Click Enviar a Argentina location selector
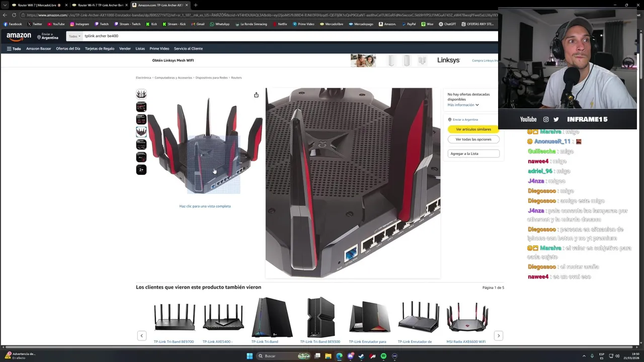The width and height of the screenshot is (644, 362). coord(47,36)
